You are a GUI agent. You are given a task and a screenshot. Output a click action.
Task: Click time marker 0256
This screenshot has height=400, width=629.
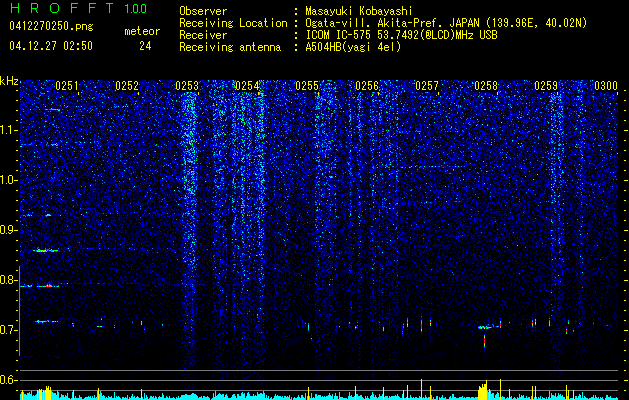point(367,86)
